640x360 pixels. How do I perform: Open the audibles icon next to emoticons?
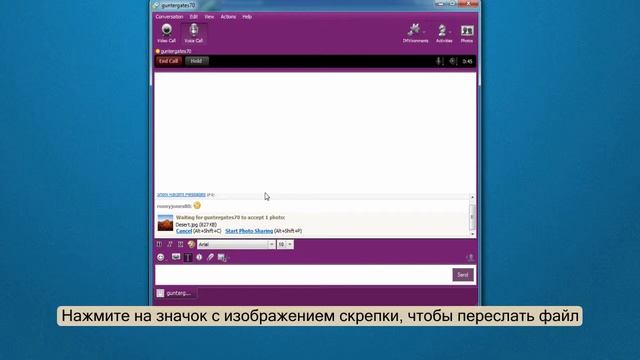(x=176, y=257)
